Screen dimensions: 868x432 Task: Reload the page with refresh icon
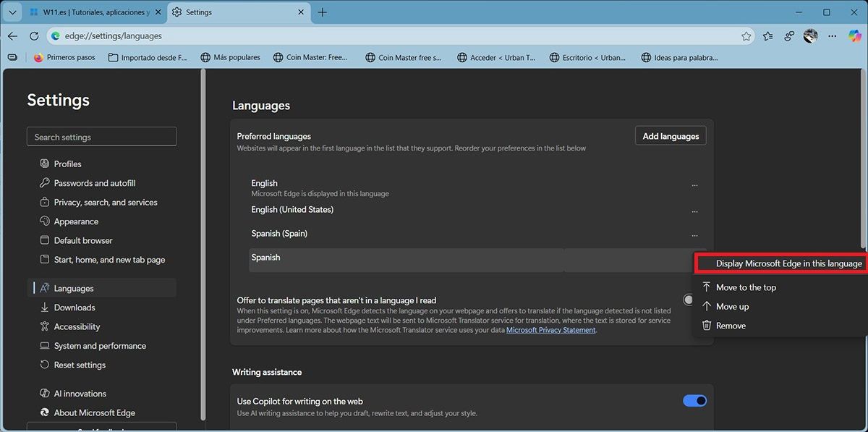[34, 35]
